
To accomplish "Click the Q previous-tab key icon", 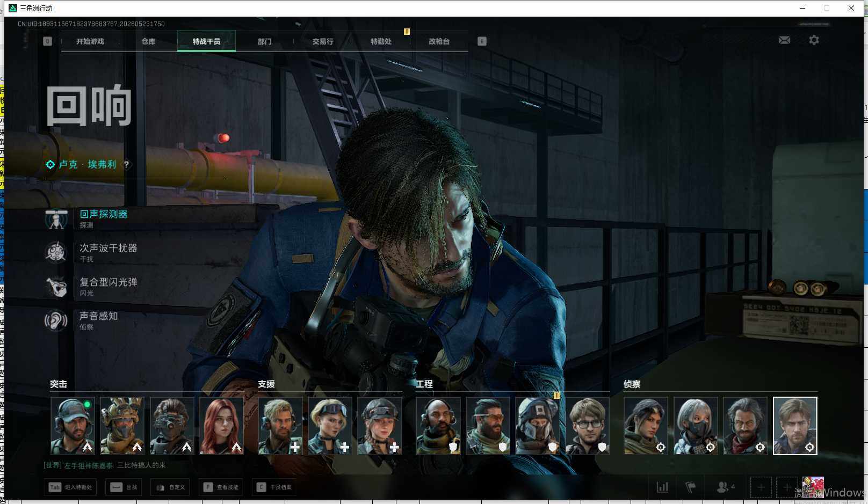I will (x=48, y=41).
